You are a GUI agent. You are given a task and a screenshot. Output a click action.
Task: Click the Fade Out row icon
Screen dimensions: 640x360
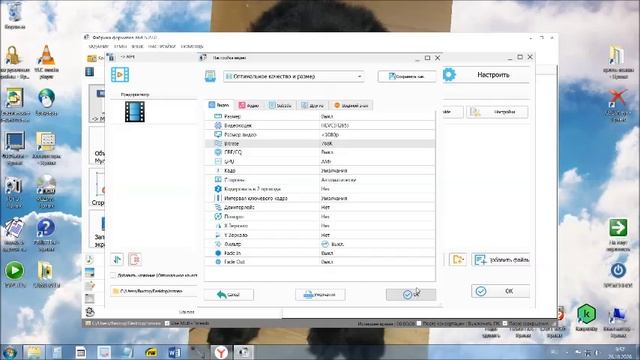[218, 262]
